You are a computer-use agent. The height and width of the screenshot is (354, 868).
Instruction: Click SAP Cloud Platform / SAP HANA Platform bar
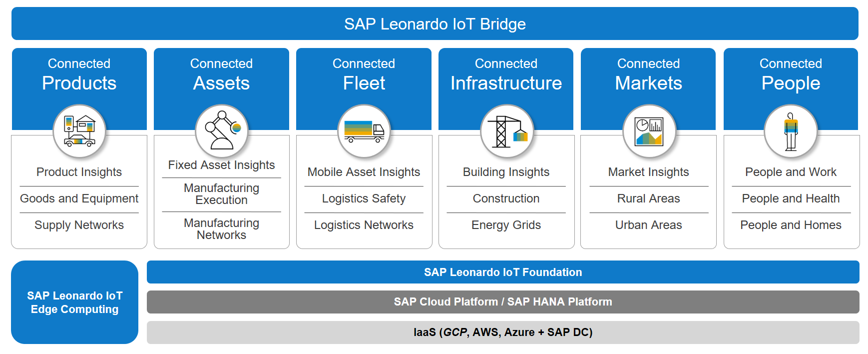[502, 302]
